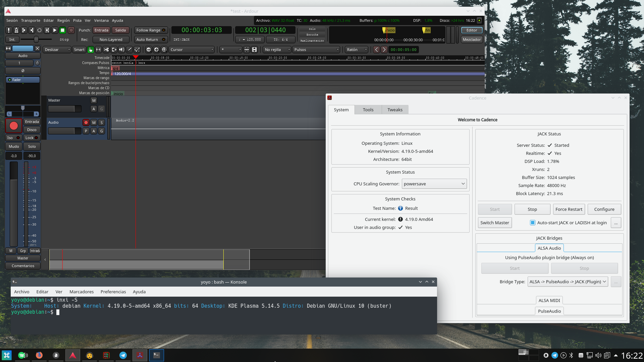Select the audition speaker tool
Image resolution: width=644 pixels, height=362 pixels.
(x=121, y=50)
